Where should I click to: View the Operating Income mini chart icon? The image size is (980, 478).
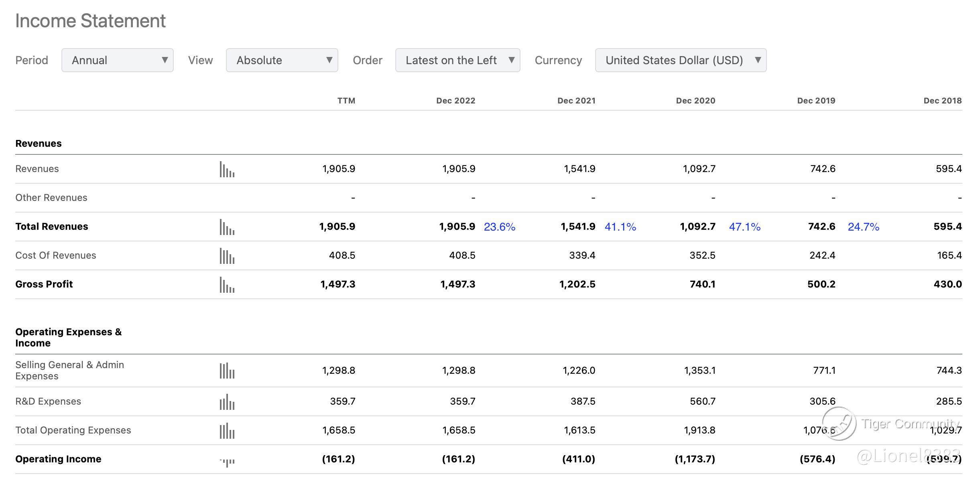tap(227, 462)
